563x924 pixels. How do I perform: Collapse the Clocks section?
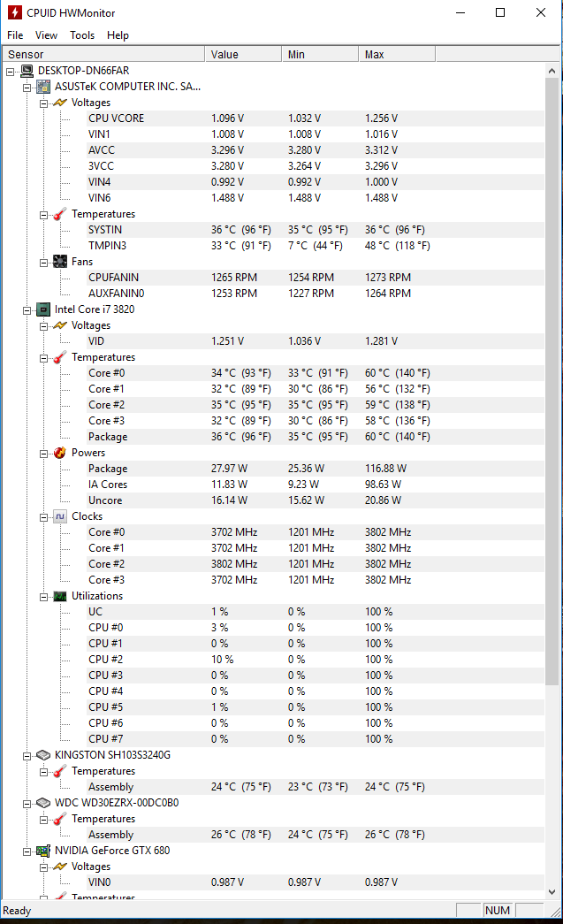[43, 517]
